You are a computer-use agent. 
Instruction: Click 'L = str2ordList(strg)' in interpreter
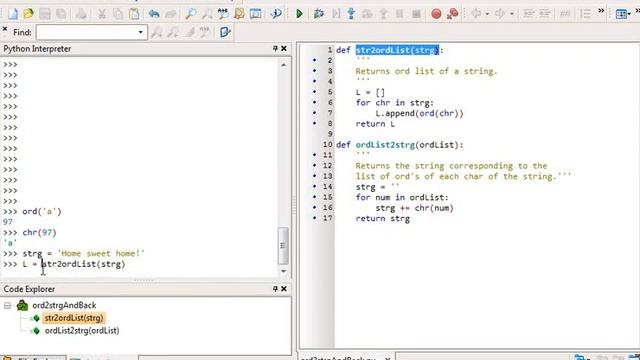point(74,264)
